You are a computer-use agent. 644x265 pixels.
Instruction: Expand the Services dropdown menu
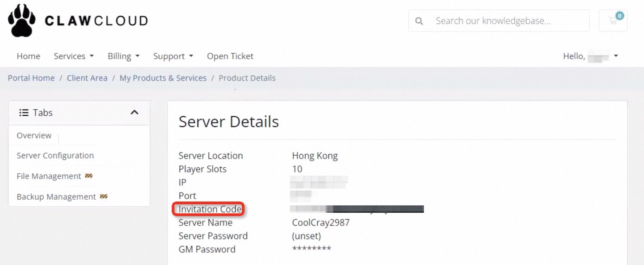[x=74, y=56]
